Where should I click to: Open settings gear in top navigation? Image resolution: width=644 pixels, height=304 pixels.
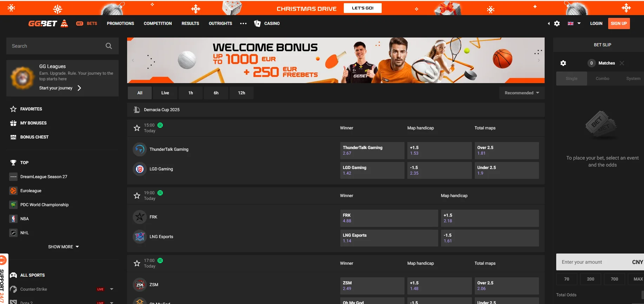(x=557, y=23)
